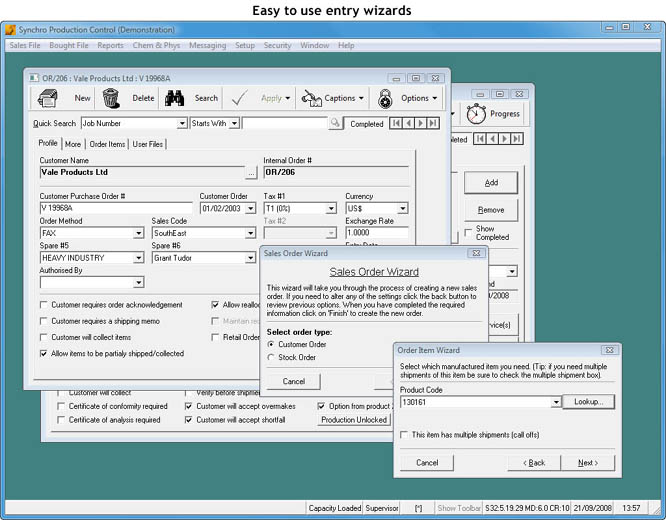Enable Show Completed checkbox
The width and height of the screenshot is (666, 520).
pos(468,232)
